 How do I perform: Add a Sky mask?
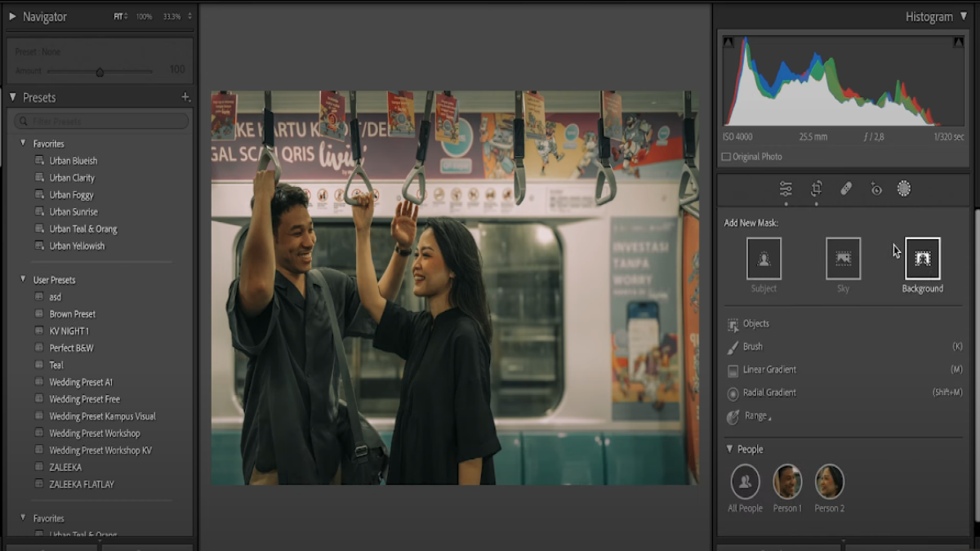tap(843, 259)
